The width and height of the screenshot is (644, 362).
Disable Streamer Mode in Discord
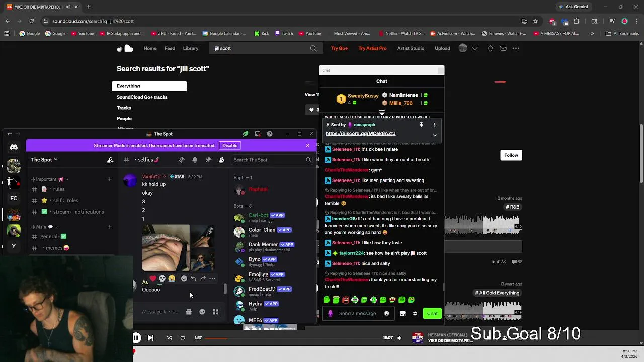point(230,146)
